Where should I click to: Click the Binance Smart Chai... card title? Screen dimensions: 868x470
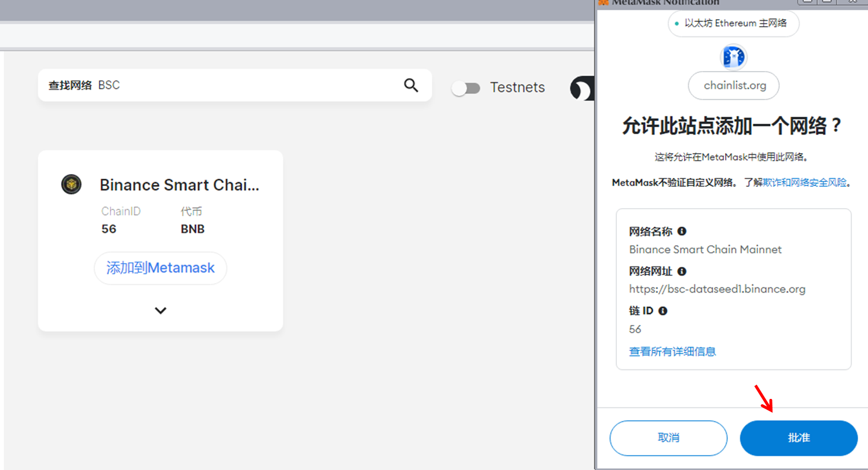coord(179,185)
